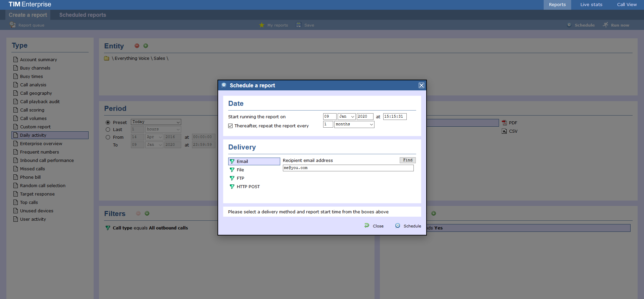Select the From period radio button
Viewport: 644px width, 299px height.
pos(108,137)
